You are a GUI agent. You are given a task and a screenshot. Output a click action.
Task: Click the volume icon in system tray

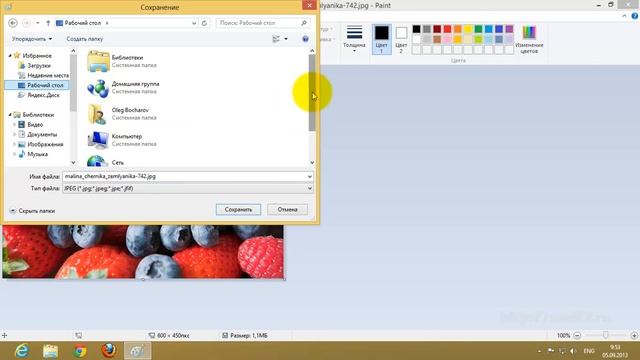click(x=573, y=351)
